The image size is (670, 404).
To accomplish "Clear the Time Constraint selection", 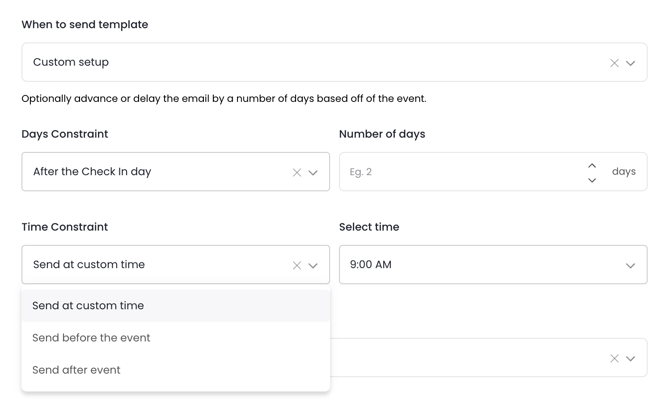I will 296,266.
